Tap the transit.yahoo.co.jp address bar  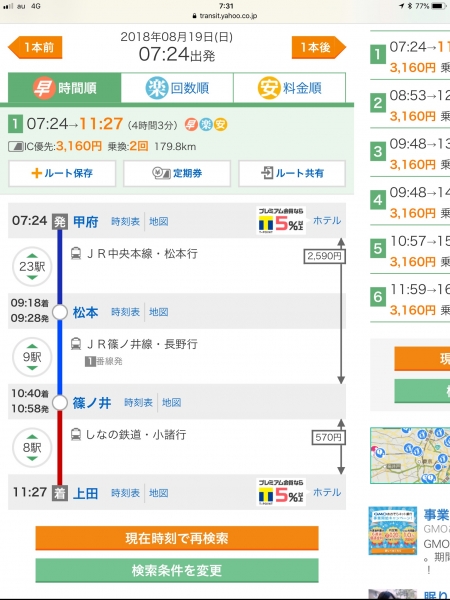point(225,16)
